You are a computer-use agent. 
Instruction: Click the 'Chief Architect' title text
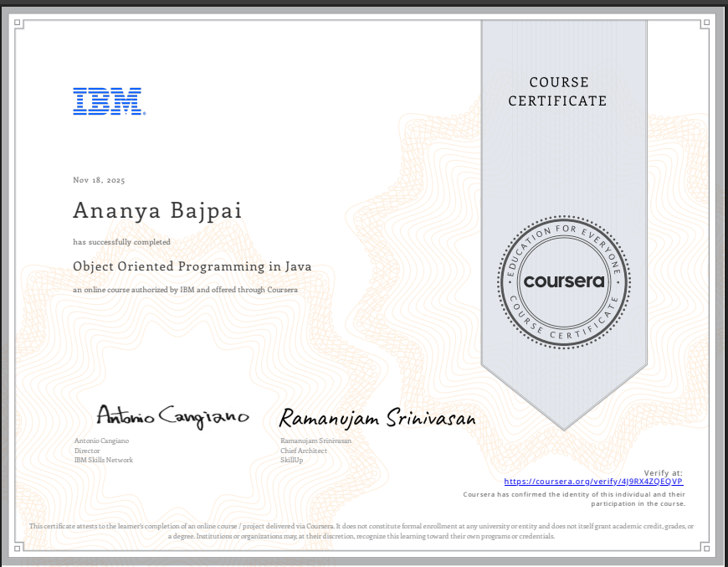(x=304, y=451)
